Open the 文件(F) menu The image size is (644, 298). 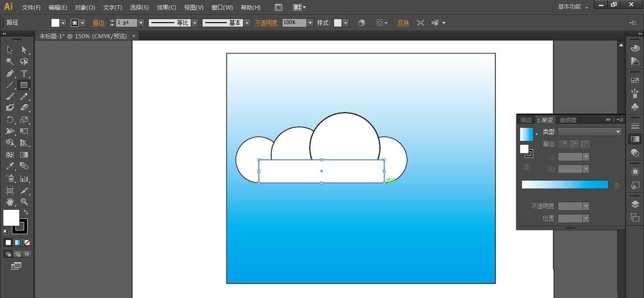tap(31, 7)
